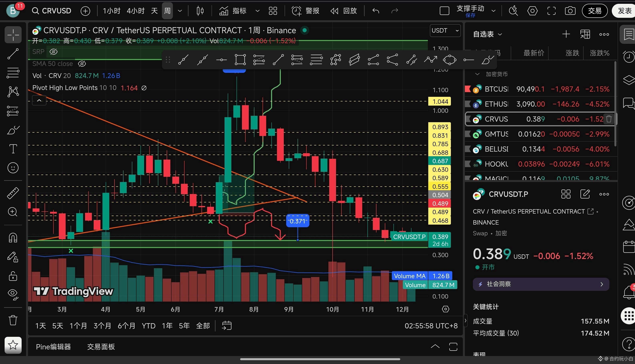Select the rectangle shape in the drawing toolbar
The width and height of the screenshot is (635, 364).
[x=240, y=60]
